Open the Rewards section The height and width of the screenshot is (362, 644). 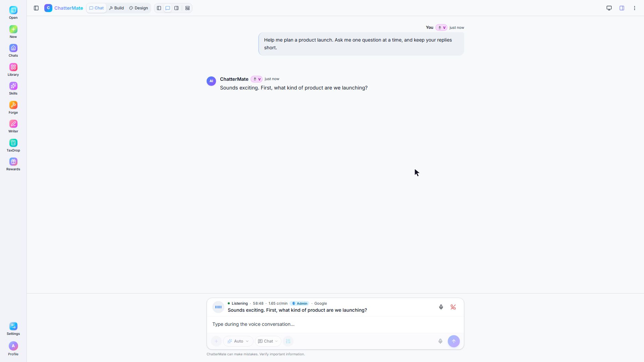(x=13, y=165)
